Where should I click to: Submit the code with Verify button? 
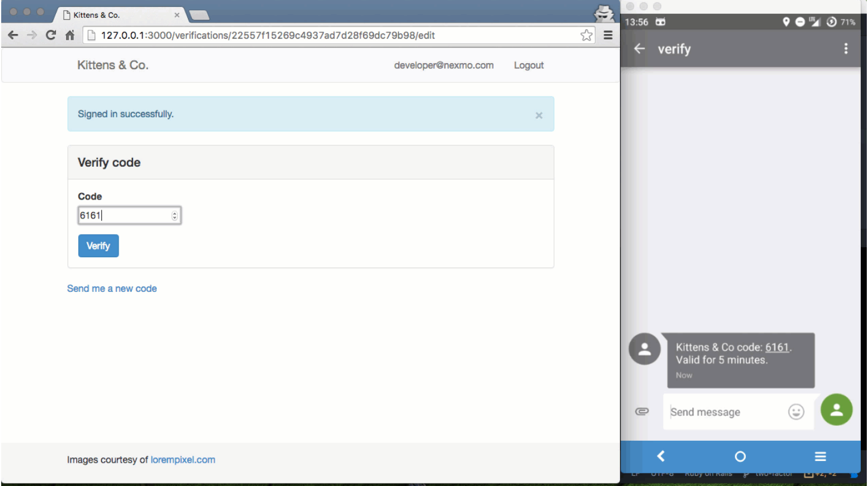pos(98,246)
